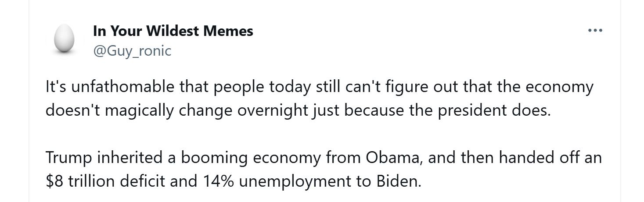Click the "$8 trillion" figure in the tweet
The height and width of the screenshot is (202, 644).
click(74, 181)
